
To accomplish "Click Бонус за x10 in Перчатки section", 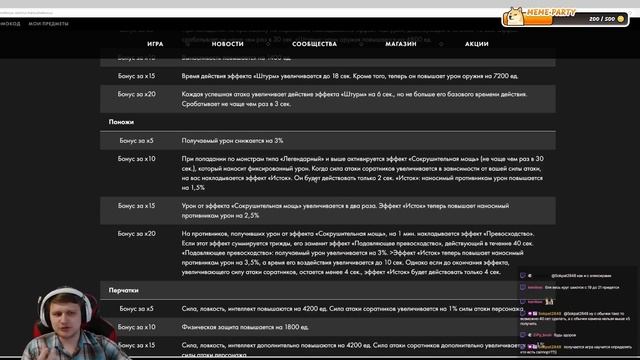I will point(136,327).
